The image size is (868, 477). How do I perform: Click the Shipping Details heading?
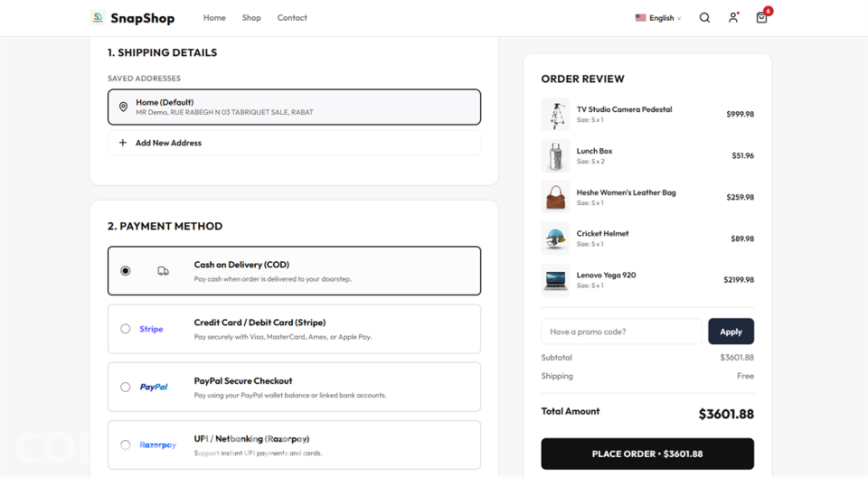[162, 52]
